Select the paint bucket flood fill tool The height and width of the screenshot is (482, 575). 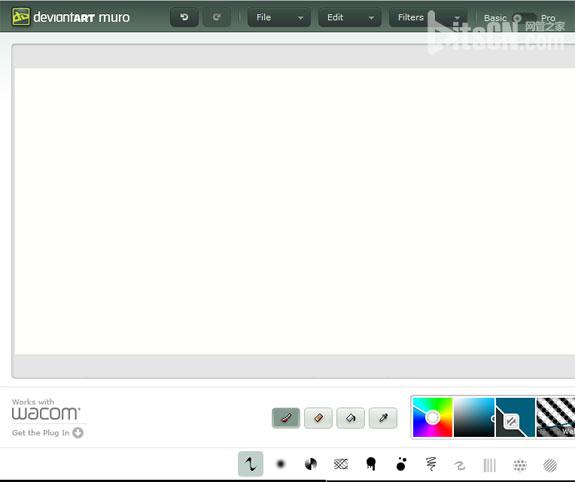pyautogui.click(x=351, y=418)
